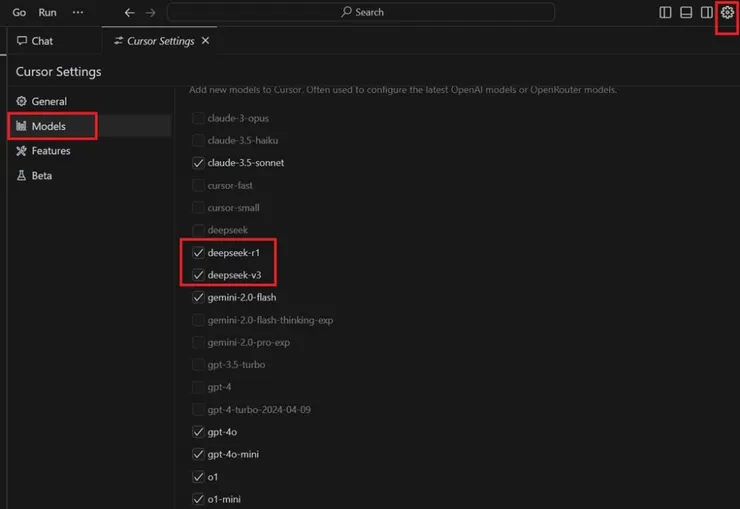Open settings via the gear icon
The image size is (740, 509).
(x=727, y=12)
